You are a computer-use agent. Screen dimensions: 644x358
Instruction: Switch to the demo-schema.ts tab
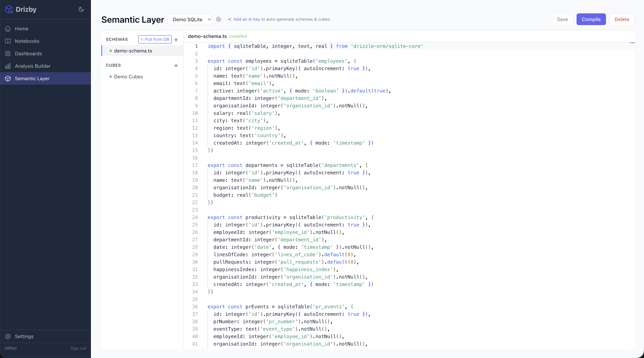point(207,36)
